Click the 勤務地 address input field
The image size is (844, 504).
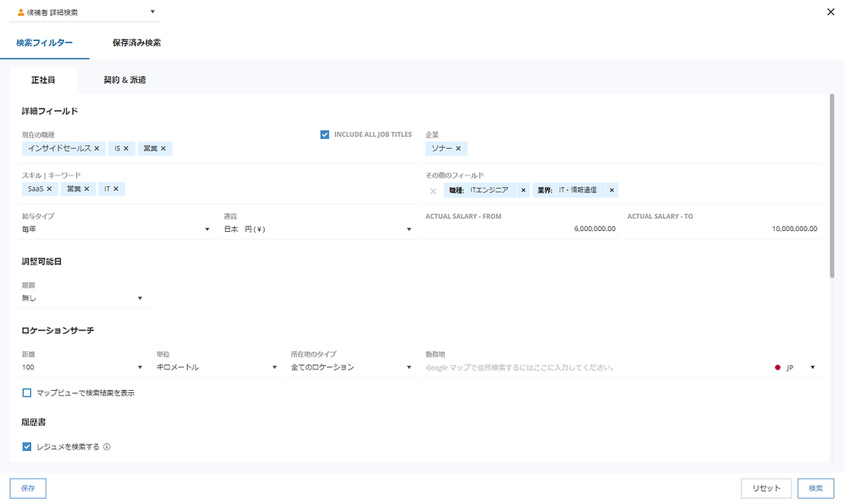coord(593,367)
